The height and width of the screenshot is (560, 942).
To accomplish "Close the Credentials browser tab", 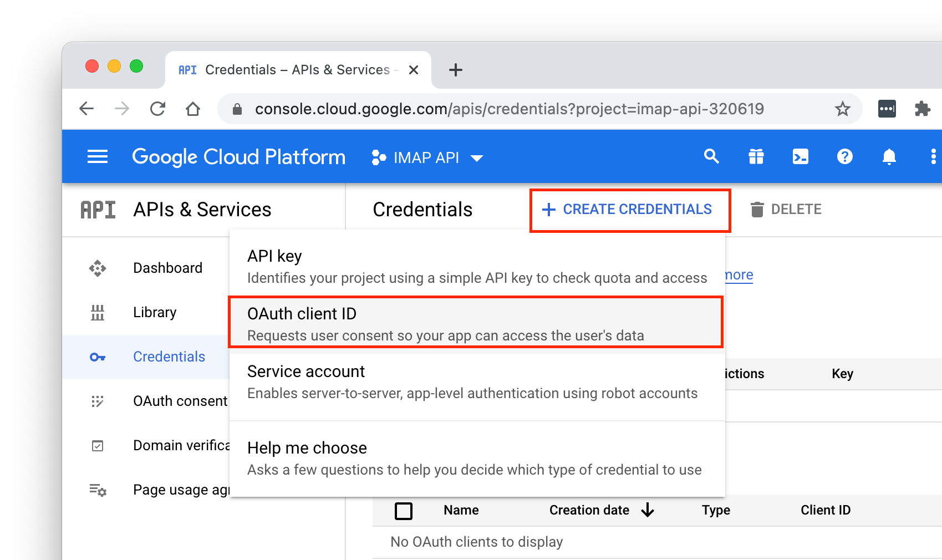I will pyautogui.click(x=414, y=70).
